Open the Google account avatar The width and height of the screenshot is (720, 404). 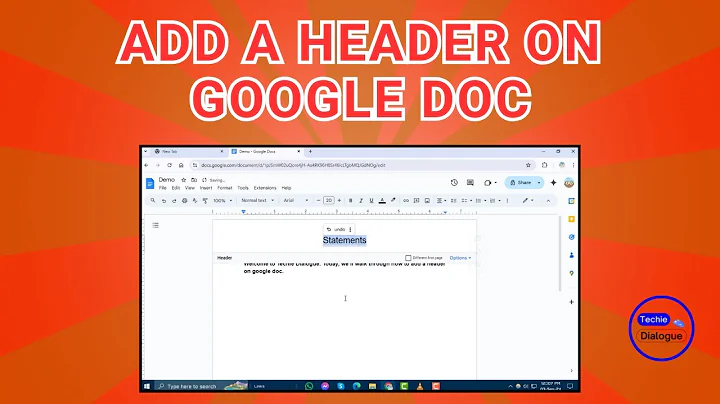[x=569, y=183]
